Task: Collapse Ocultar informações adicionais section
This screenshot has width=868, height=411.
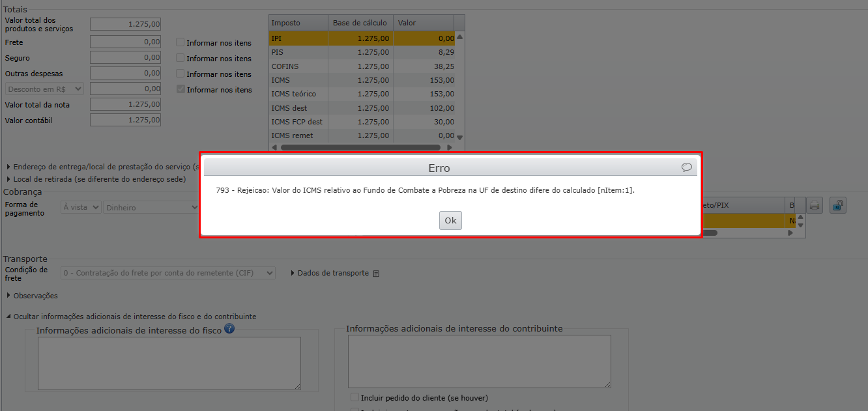Action: [x=131, y=317]
